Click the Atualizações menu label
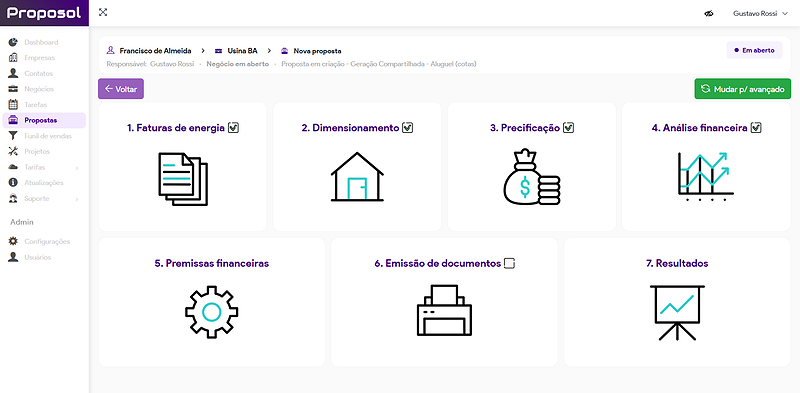Image resolution: width=800 pixels, height=393 pixels. click(44, 183)
